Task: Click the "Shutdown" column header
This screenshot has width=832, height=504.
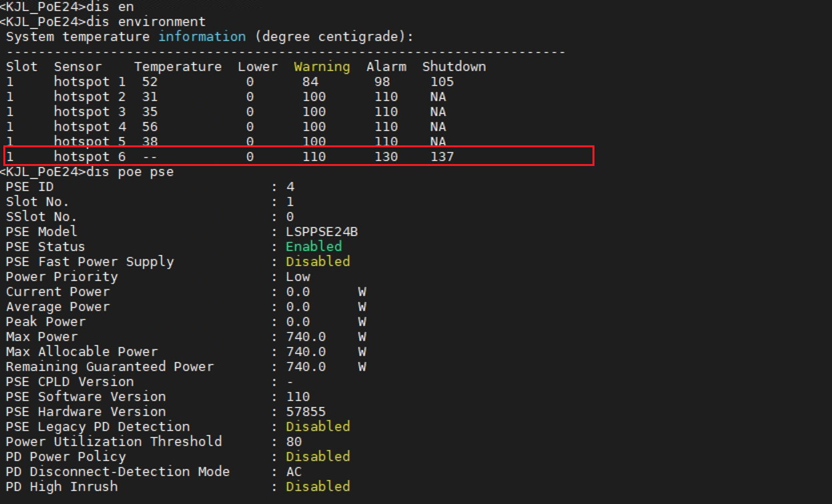Action: coord(454,67)
